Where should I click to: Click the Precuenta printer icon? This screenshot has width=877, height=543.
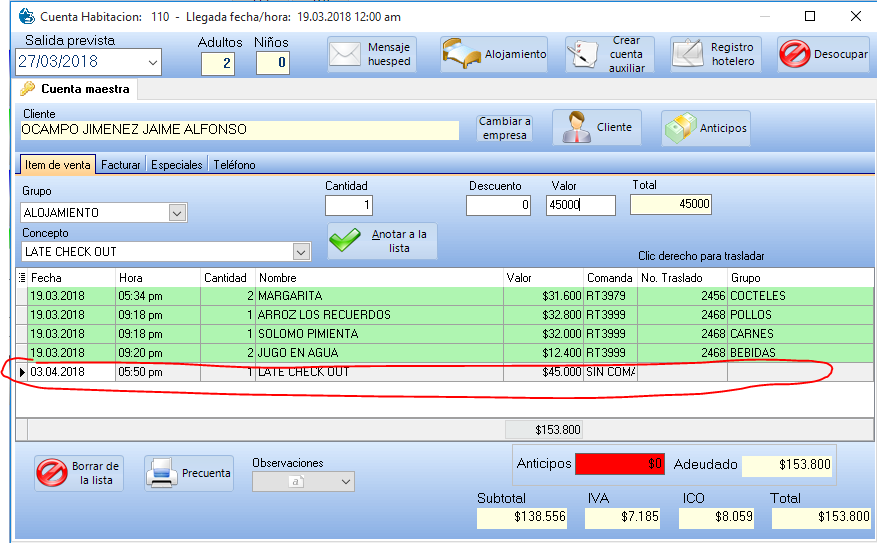pos(162,473)
